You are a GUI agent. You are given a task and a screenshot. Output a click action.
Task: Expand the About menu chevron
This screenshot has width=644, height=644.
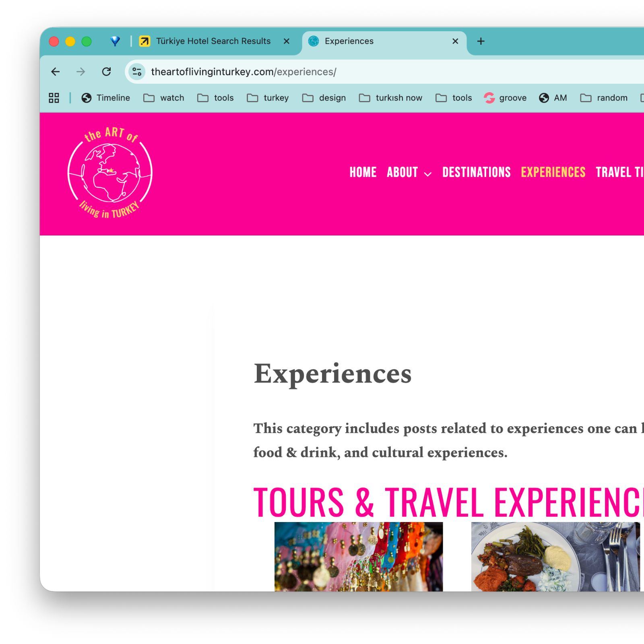tap(428, 174)
